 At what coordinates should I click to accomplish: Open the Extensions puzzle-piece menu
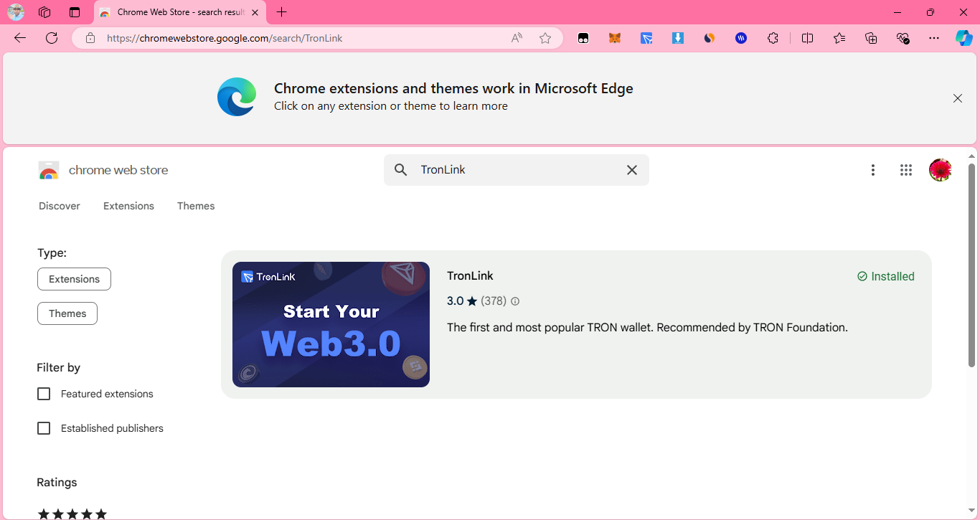773,38
